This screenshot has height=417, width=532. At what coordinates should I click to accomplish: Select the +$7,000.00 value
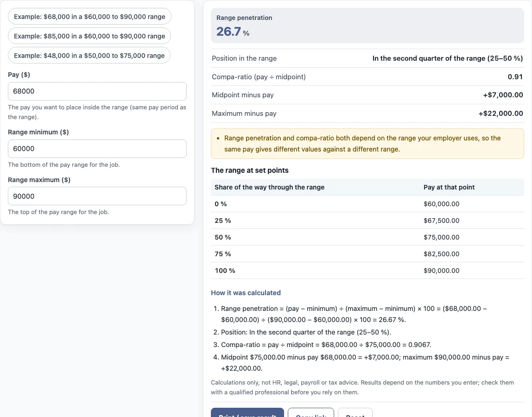tap(503, 95)
